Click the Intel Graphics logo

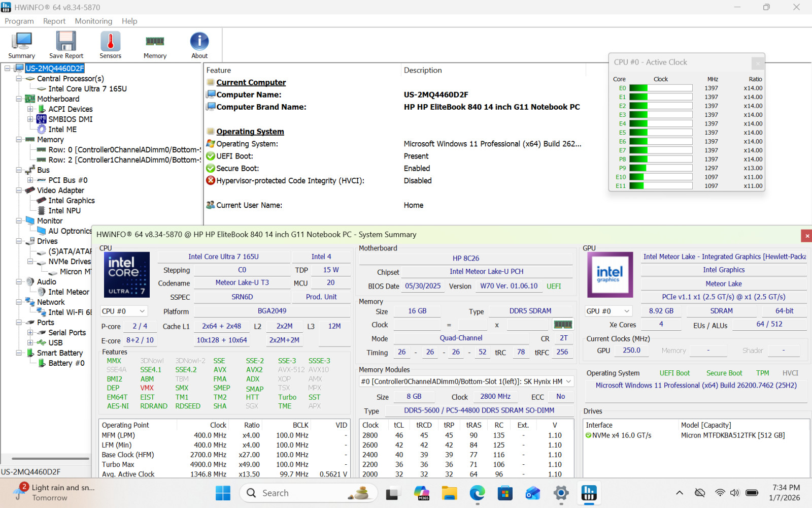(610, 275)
